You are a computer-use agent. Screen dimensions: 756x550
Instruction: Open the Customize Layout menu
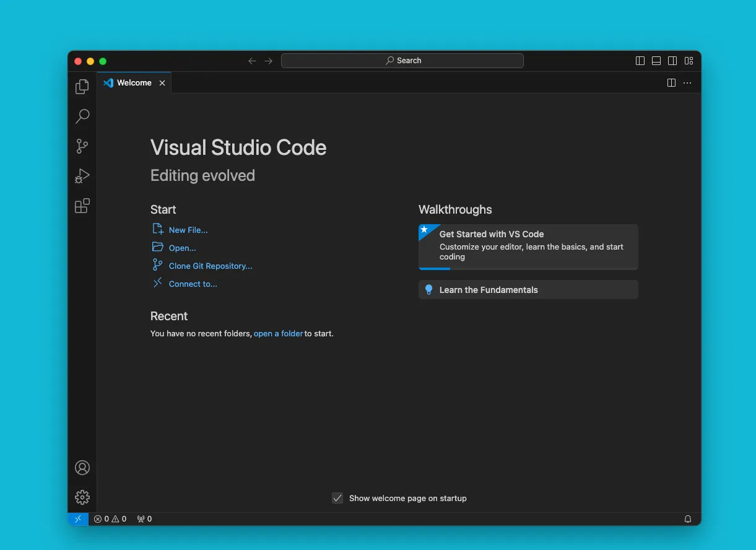pyautogui.click(x=689, y=61)
